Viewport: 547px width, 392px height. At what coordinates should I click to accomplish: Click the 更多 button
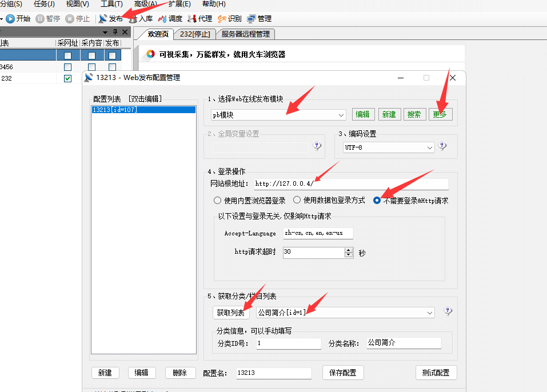(x=440, y=114)
